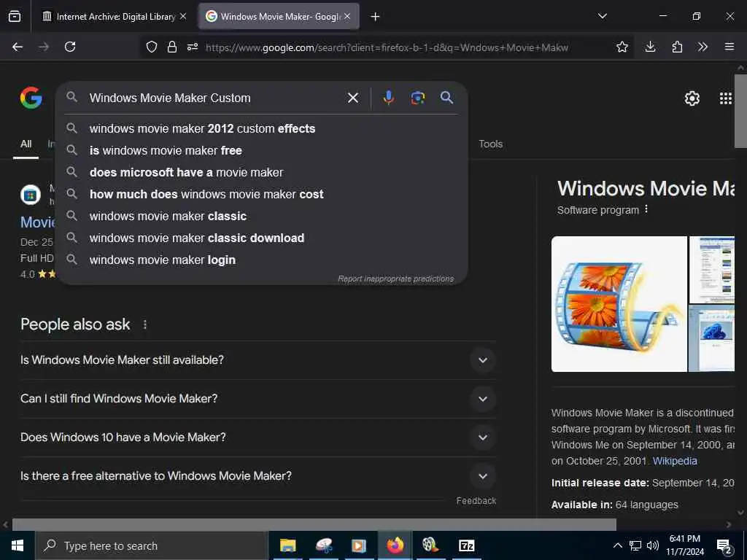Choose suggestion 'is windows movie maker free'
The width and height of the screenshot is (747, 560).
coord(261,150)
